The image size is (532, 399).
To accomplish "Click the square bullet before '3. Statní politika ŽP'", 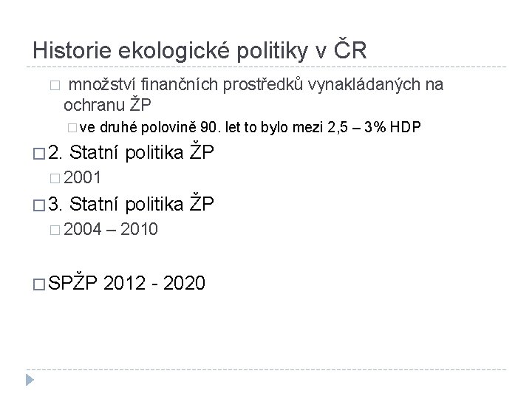I will tap(39, 205).
